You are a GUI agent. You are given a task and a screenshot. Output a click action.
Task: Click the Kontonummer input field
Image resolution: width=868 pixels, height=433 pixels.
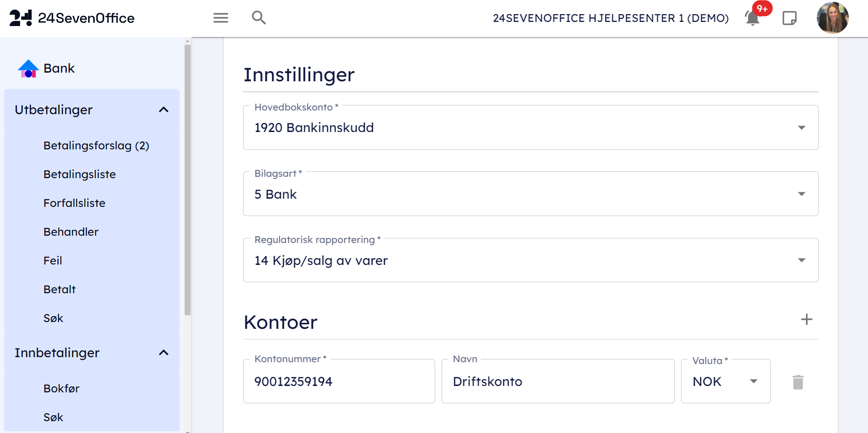coord(339,381)
